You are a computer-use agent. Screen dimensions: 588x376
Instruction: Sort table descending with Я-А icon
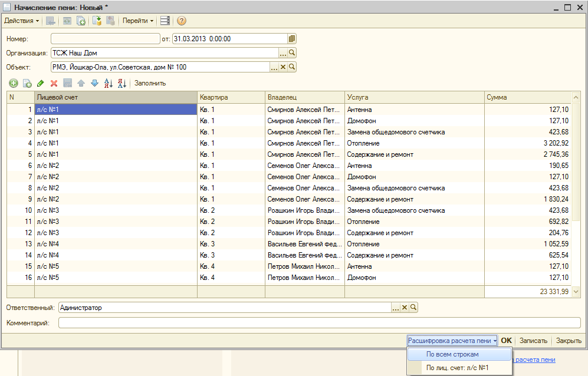(121, 83)
